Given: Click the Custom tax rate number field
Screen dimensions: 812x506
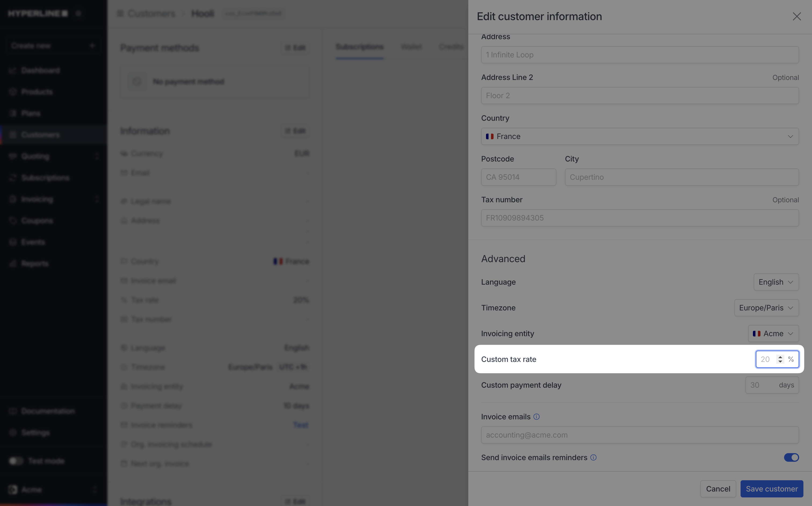Looking at the screenshot, I should pos(777,359).
